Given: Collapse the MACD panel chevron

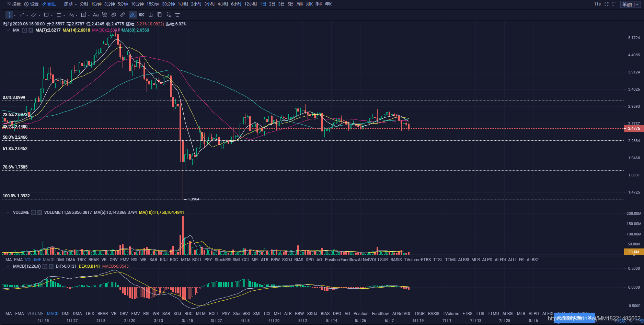Looking at the screenshot, I should tap(8, 266).
